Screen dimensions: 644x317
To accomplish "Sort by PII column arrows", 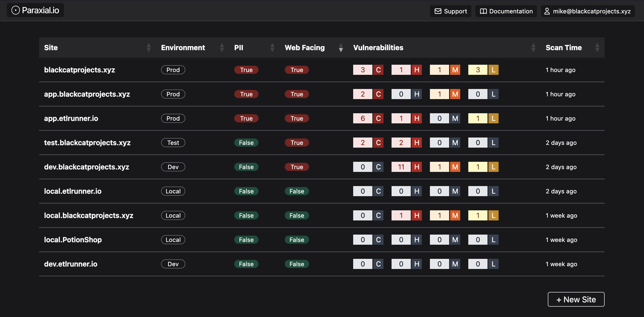I will pyautogui.click(x=272, y=48).
